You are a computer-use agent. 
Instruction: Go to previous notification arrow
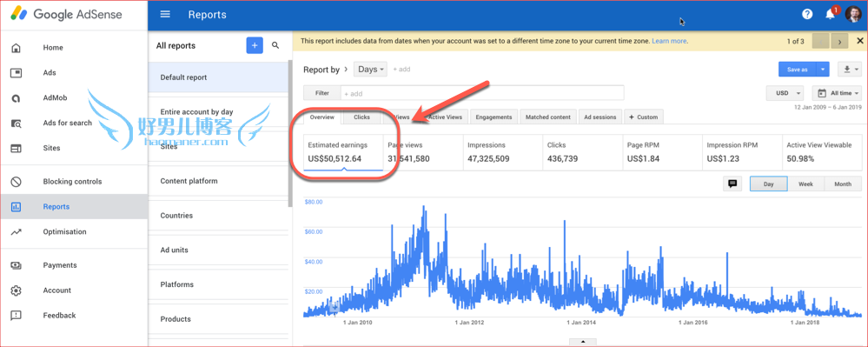(x=820, y=41)
